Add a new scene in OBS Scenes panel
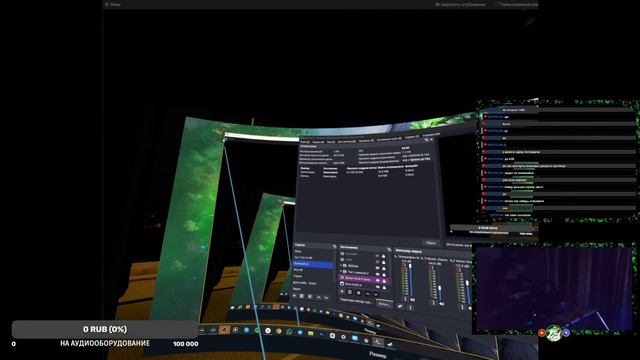The image size is (640, 360). (294, 296)
